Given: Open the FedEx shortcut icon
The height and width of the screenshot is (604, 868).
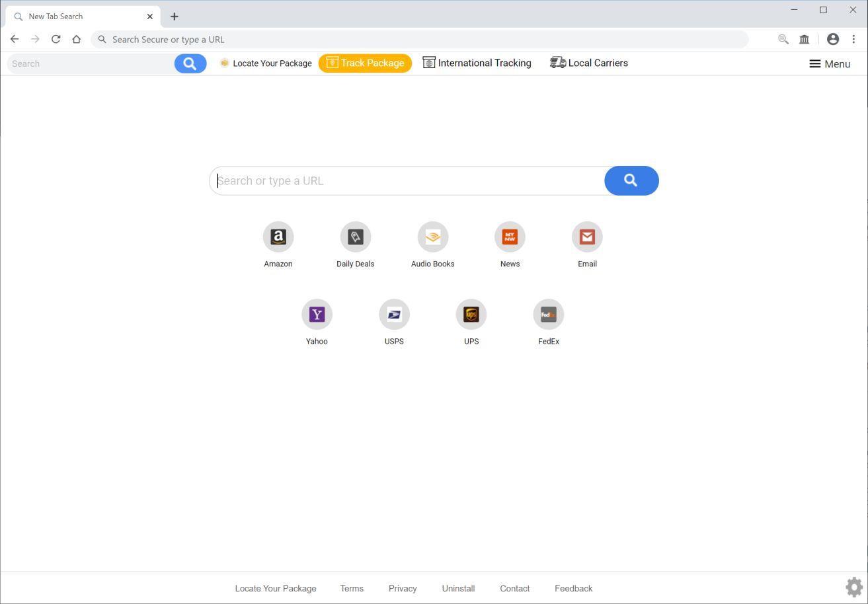Looking at the screenshot, I should tap(549, 315).
